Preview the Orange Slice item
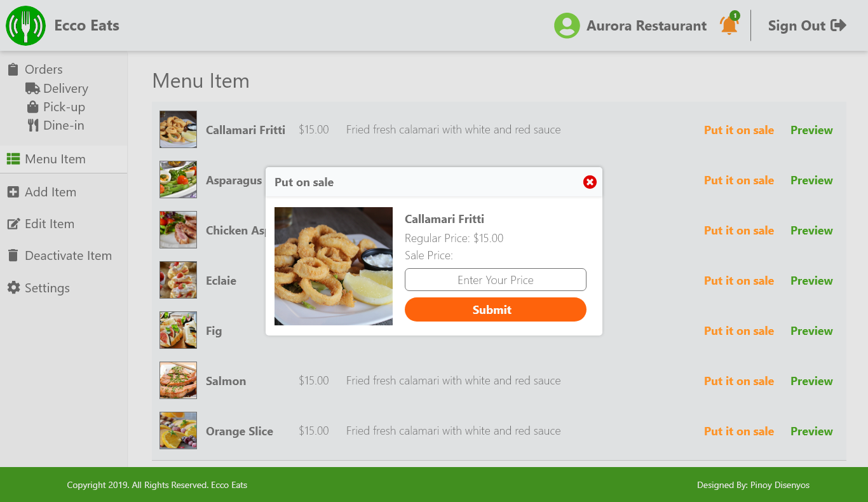Viewport: 868px width, 502px height. (x=811, y=431)
